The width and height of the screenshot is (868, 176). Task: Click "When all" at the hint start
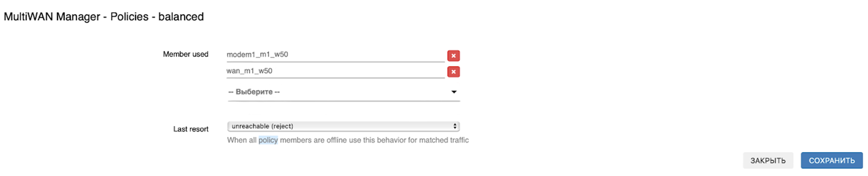click(242, 140)
